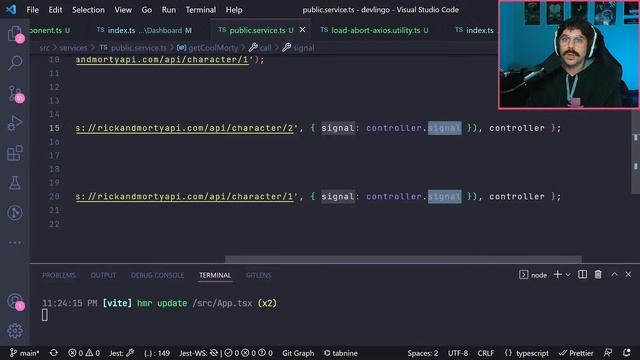Image resolution: width=640 pixels, height=360 pixels.
Task: Open the File menu
Action: (32, 10)
